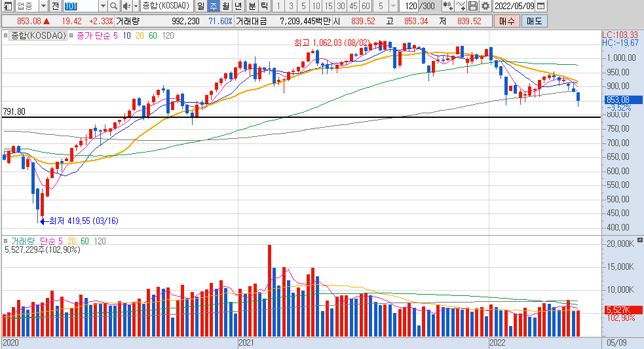Click the 2022 timeline year marker

(x=497, y=343)
